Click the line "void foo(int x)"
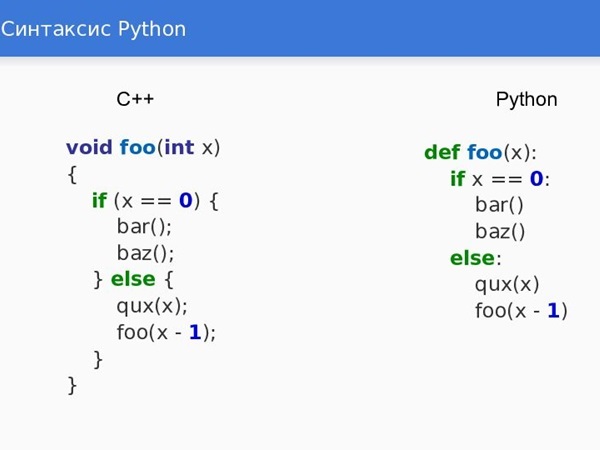This screenshot has height=450, width=600. point(143,148)
